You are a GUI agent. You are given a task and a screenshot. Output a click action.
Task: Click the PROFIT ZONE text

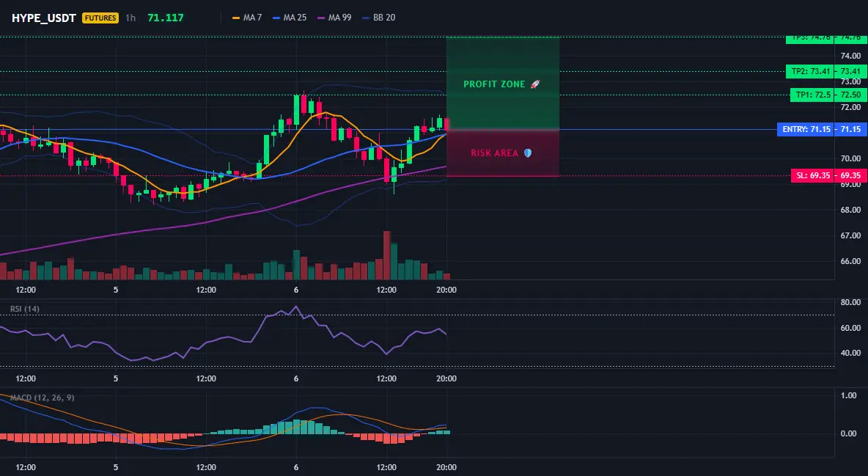pos(494,84)
